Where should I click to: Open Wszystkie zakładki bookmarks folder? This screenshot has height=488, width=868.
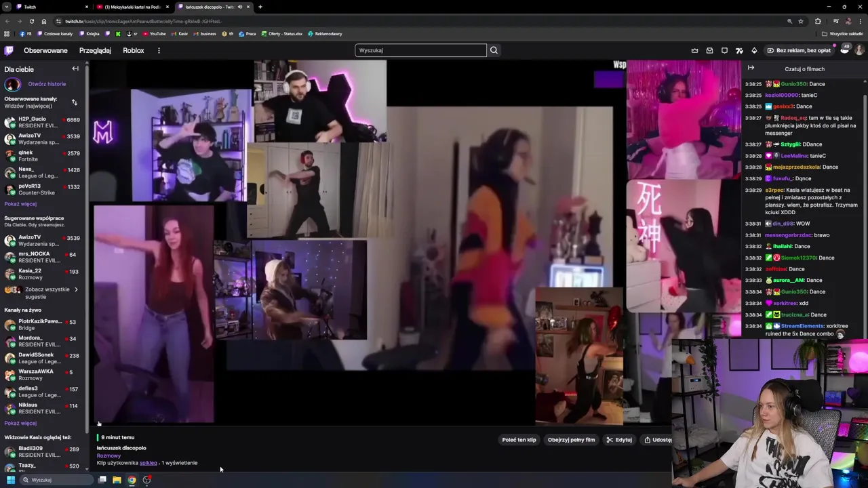pos(843,34)
